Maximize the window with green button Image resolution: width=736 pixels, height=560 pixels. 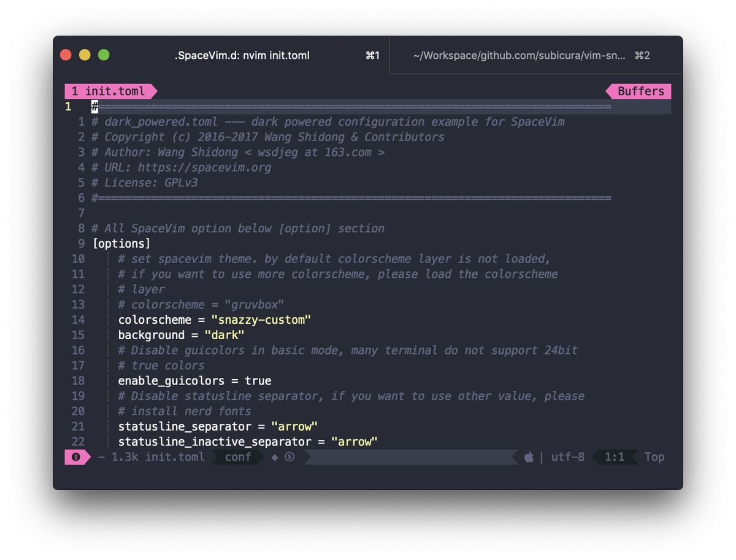coord(104,55)
